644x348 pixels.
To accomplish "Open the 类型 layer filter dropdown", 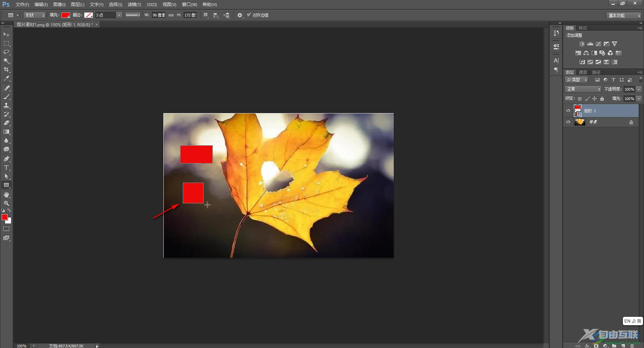I will pos(577,80).
